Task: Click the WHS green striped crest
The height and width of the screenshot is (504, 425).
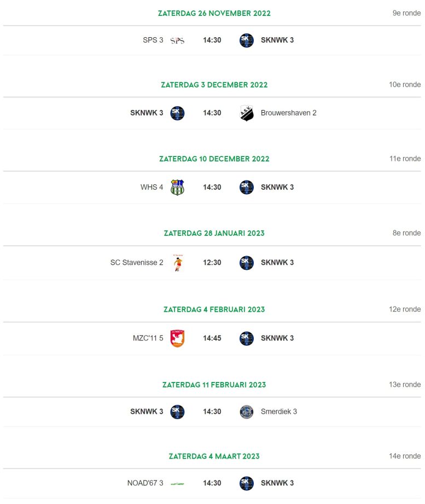Action: coord(177,187)
